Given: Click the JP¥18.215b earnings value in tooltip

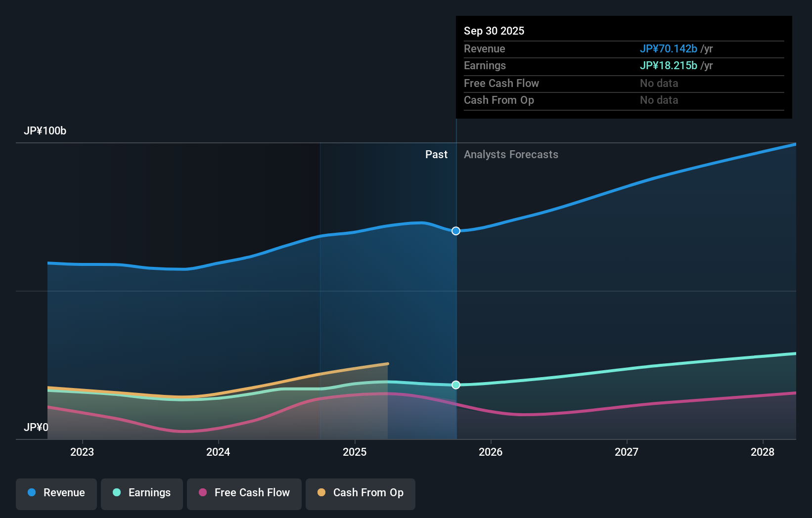Looking at the screenshot, I should (669, 65).
